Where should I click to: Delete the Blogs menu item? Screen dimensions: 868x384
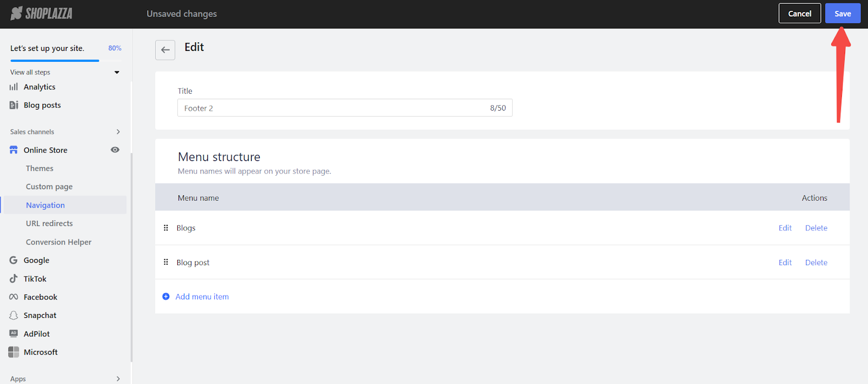click(x=816, y=228)
